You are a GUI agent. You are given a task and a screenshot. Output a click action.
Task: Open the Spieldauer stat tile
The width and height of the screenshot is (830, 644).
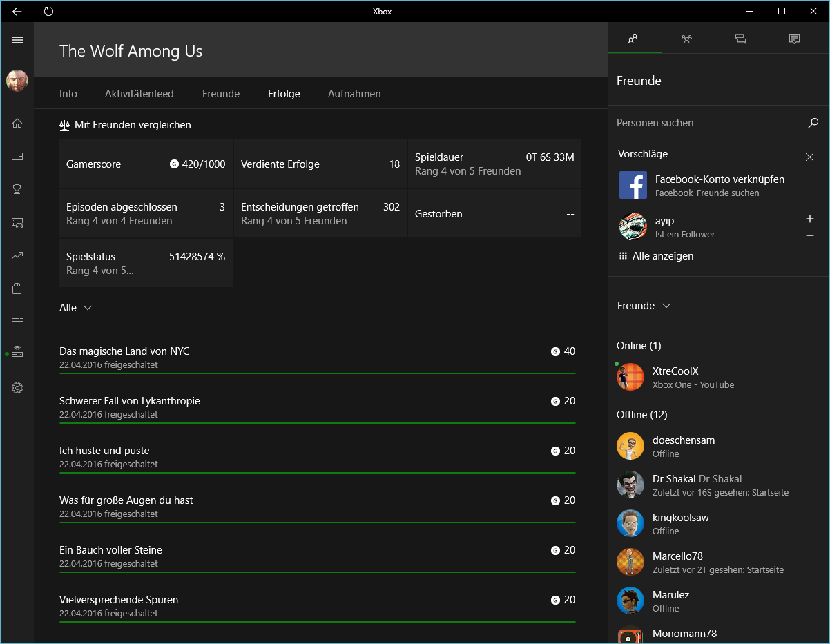[x=494, y=164]
